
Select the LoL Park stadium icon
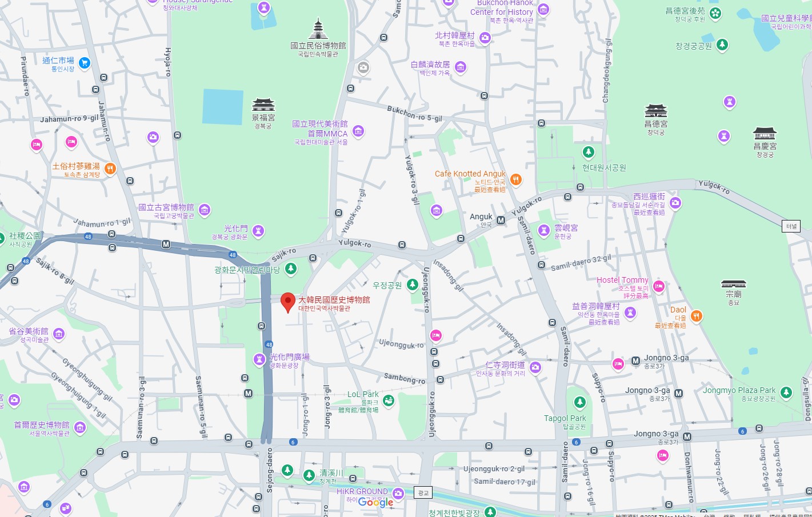pyautogui.click(x=389, y=400)
